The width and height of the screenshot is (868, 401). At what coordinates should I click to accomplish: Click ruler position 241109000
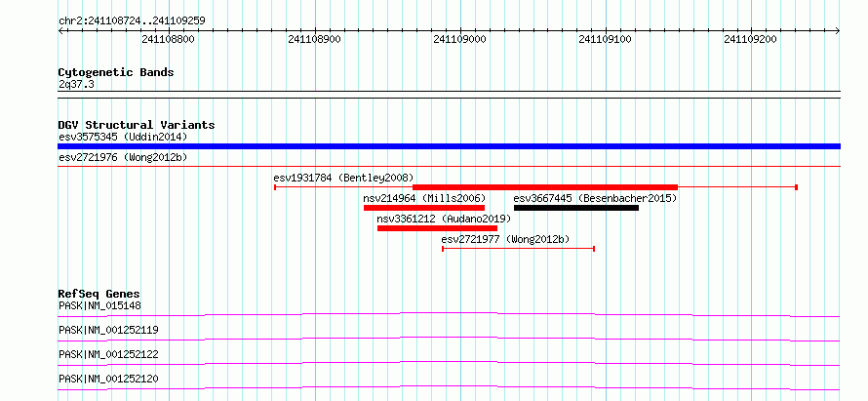coord(460,39)
